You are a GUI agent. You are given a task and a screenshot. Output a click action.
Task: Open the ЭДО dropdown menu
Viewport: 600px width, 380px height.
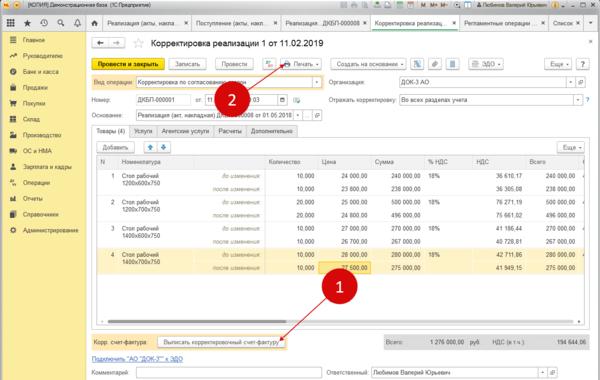tap(486, 64)
